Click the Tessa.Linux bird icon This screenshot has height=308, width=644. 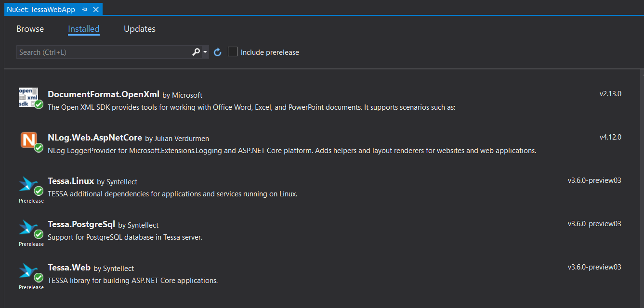pos(28,184)
